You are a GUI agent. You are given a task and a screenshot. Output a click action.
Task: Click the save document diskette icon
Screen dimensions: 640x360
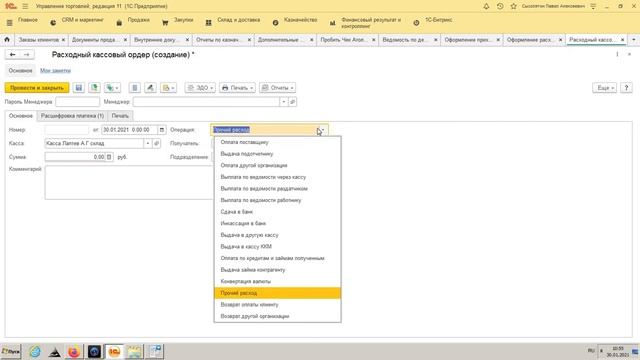point(79,88)
